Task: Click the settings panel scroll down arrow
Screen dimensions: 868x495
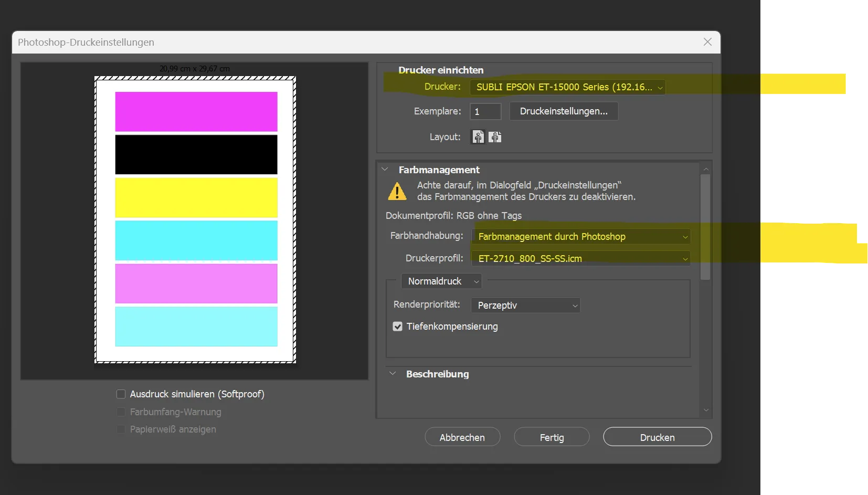Action: tap(706, 410)
